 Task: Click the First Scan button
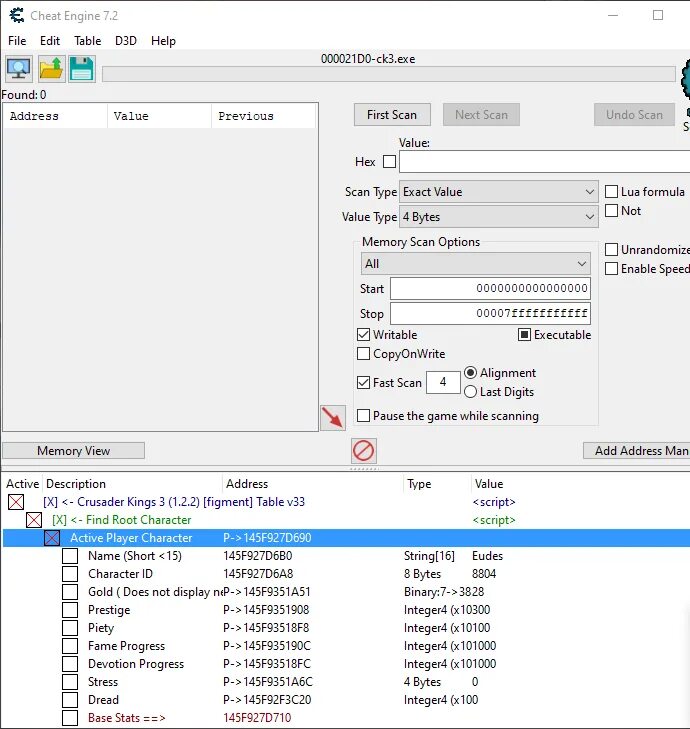[x=392, y=115]
